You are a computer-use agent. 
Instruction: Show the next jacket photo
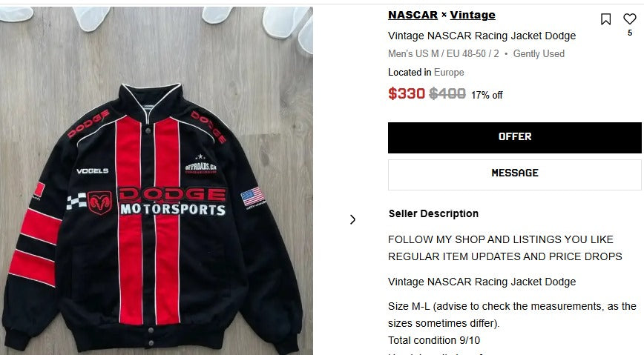click(352, 219)
